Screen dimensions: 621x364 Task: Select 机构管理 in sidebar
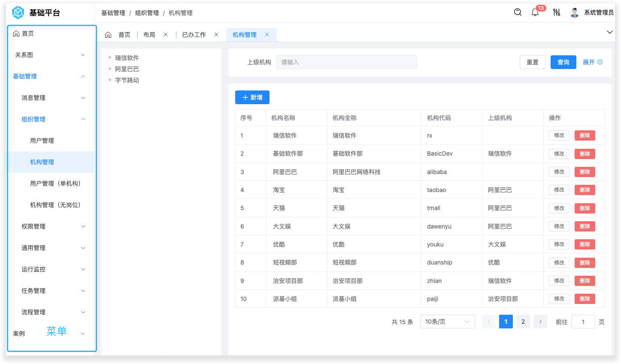tap(51, 162)
